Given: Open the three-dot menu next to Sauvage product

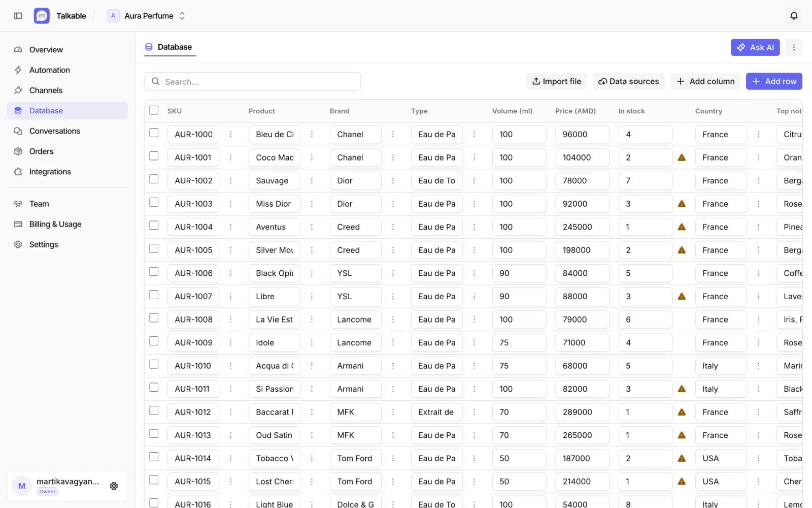Looking at the screenshot, I should [x=312, y=181].
